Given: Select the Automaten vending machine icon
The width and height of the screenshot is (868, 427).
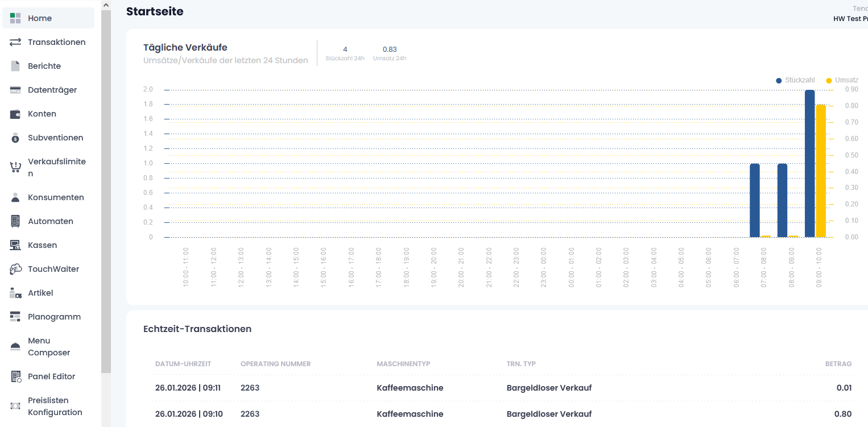Looking at the screenshot, I should pos(15,221).
